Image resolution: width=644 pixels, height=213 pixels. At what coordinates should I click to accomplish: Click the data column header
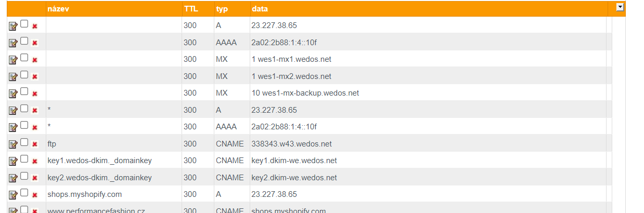point(260,9)
